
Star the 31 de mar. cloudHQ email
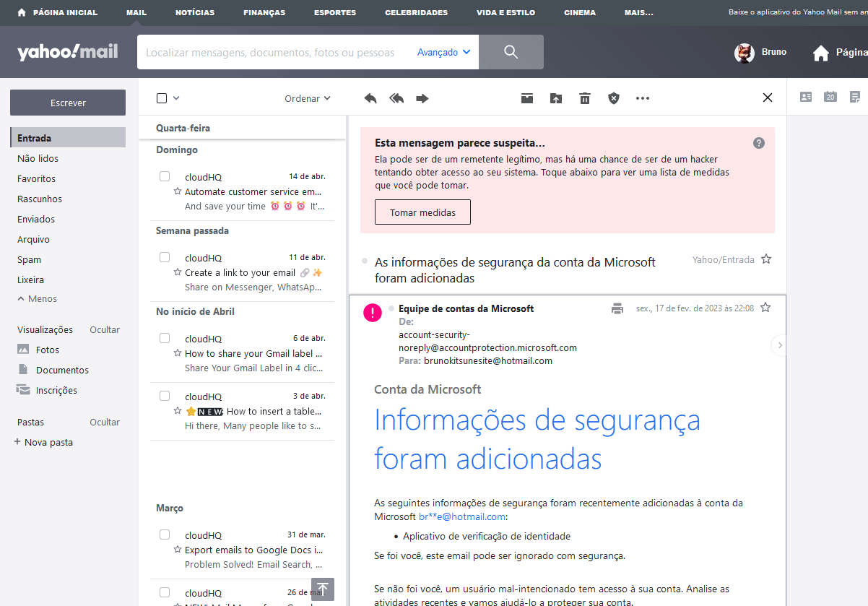tap(178, 550)
